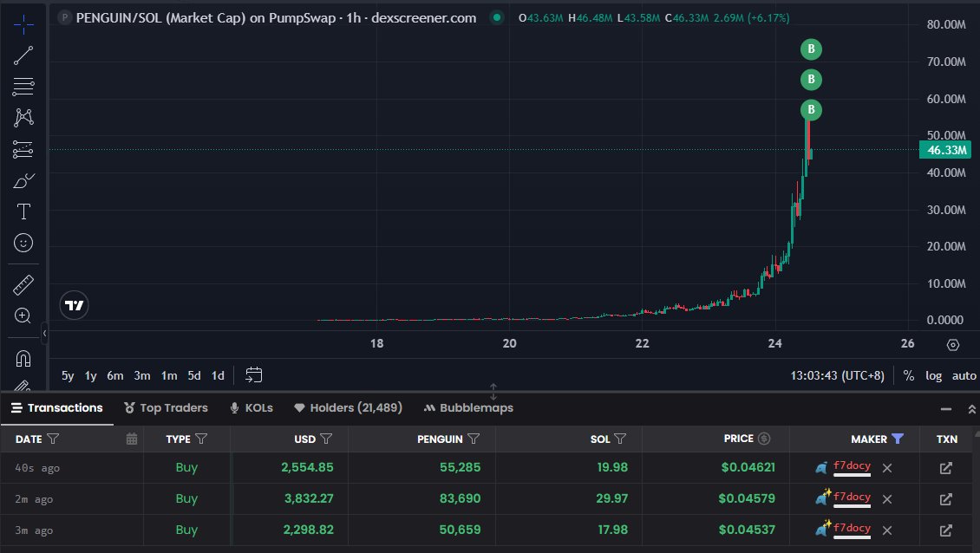Image resolution: width=980 pixels, height=553 pixels.
Task: Set chart range to 3m
Action: [x=142, y=375]
